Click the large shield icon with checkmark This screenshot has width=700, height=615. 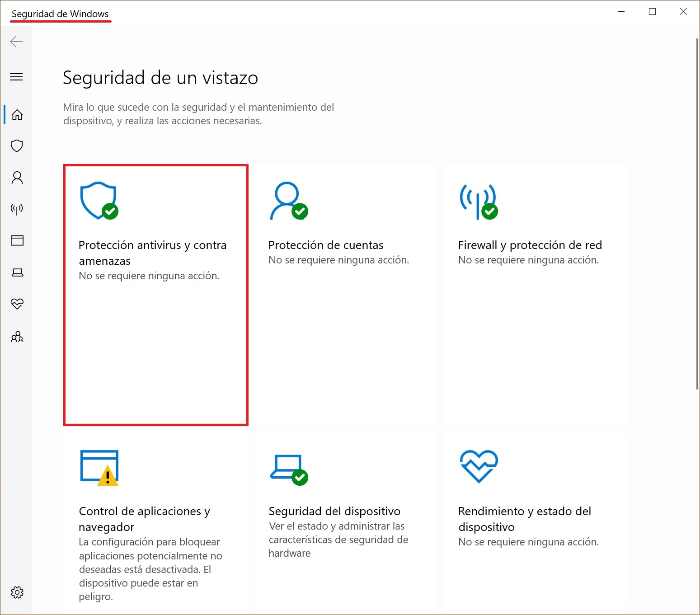pos(99,201)
